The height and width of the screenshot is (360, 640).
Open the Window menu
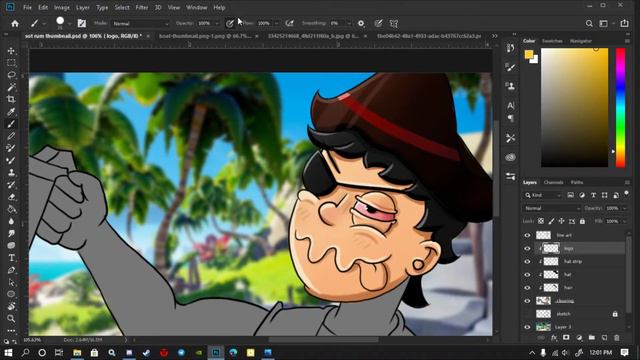point(196,7)
